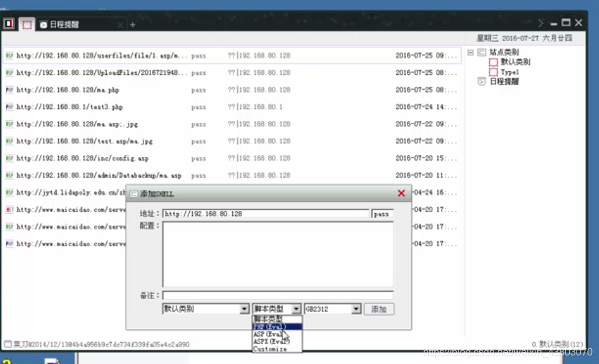The width and height of the screenshot is (599, 364).
Task: Click icon of admin/Databackup/ma.asp row
Action: (x=9, y=175)
